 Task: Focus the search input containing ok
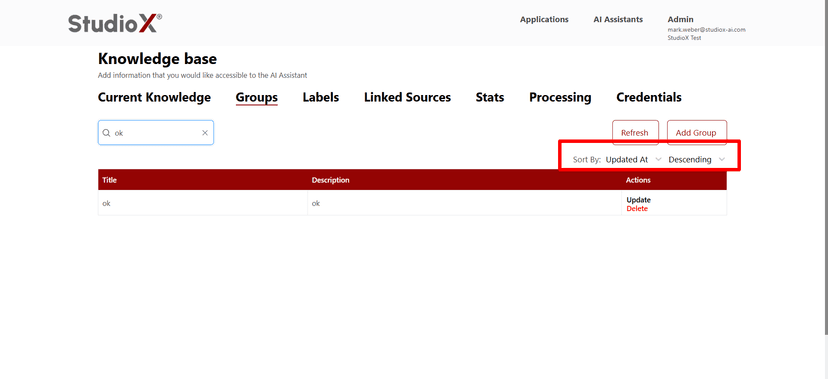click(x=156, y=132)
